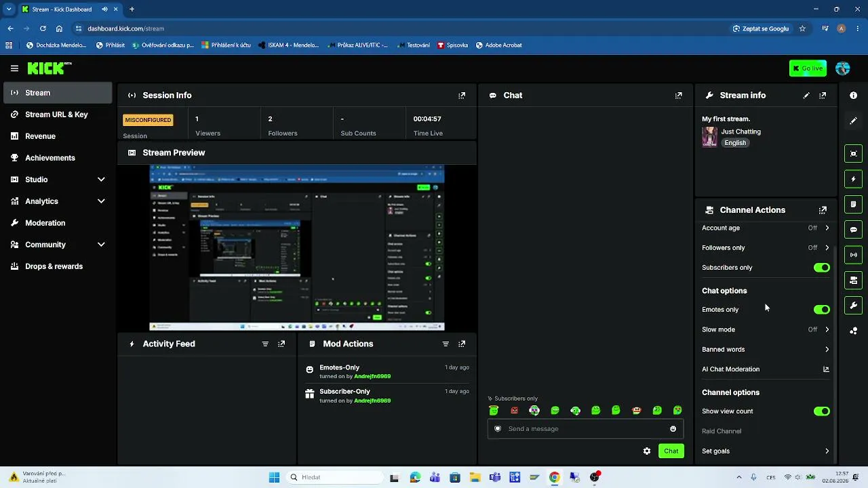This screenshot has width=868, height=488.
Task: Click the chat identity badge icon
Action: pos(498,428)
